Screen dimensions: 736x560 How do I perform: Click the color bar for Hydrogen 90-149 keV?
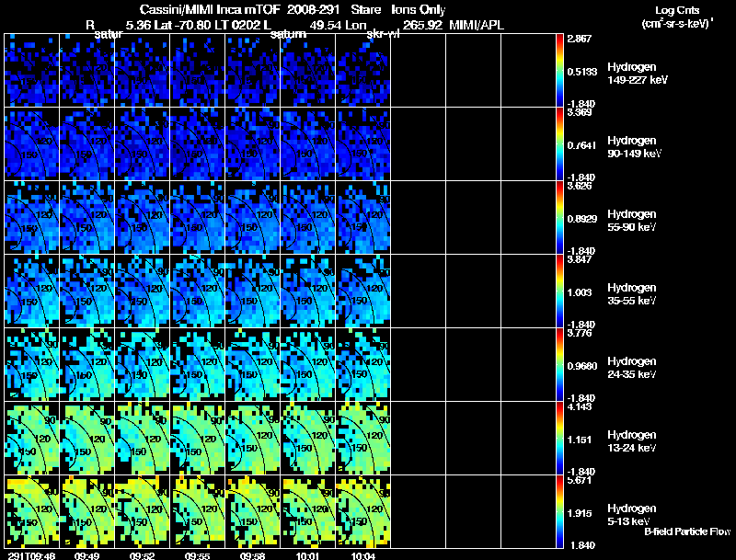pyautogui.click(x=559, y=144)
